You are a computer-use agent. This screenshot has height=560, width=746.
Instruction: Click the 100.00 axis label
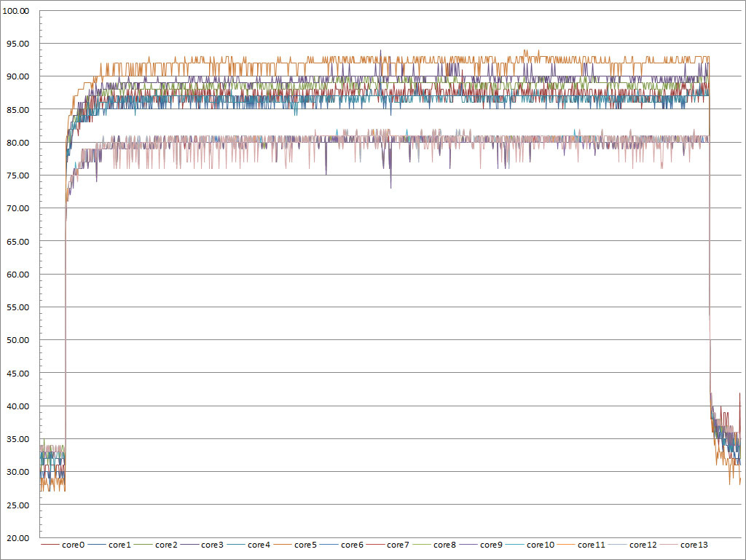pyautogui.click(x=16, y=11)
